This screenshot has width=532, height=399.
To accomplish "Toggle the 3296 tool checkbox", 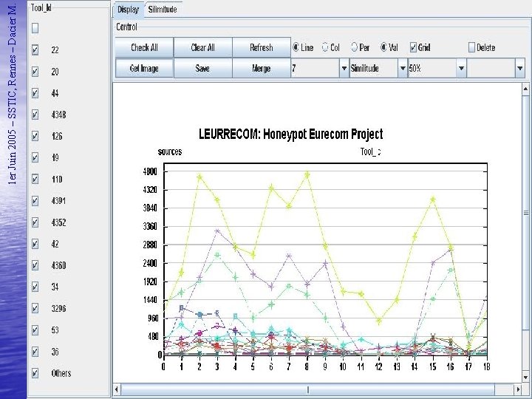I will [x=35, y=308].
